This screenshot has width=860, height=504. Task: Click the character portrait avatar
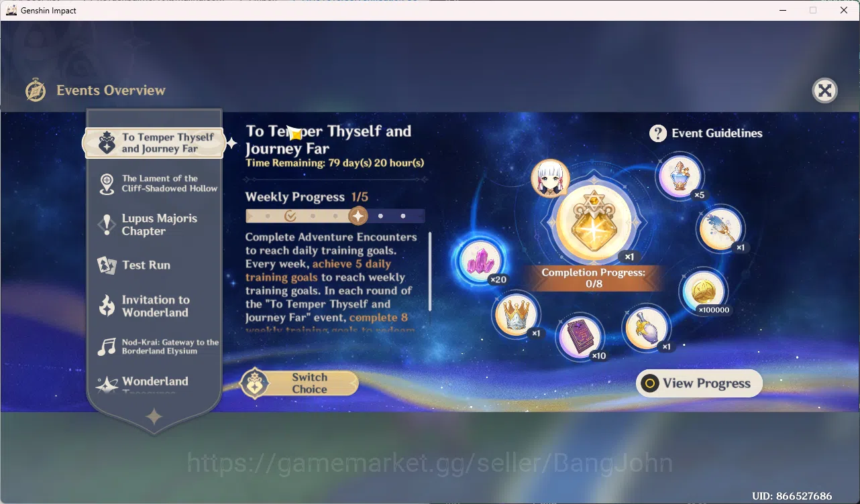551,179
